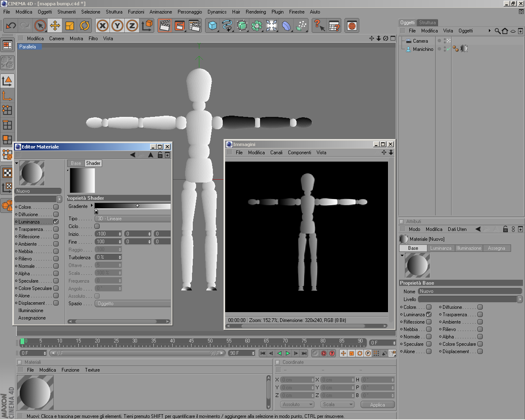Open the Rendering menu
Screen dimensions: 525x420
tap(256, 12)
